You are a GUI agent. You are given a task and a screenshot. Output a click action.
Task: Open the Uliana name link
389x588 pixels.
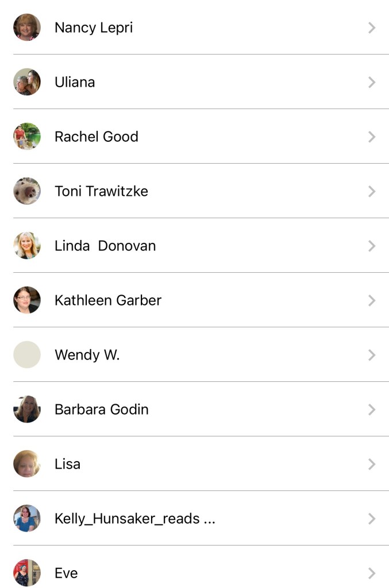click(75, 82)
